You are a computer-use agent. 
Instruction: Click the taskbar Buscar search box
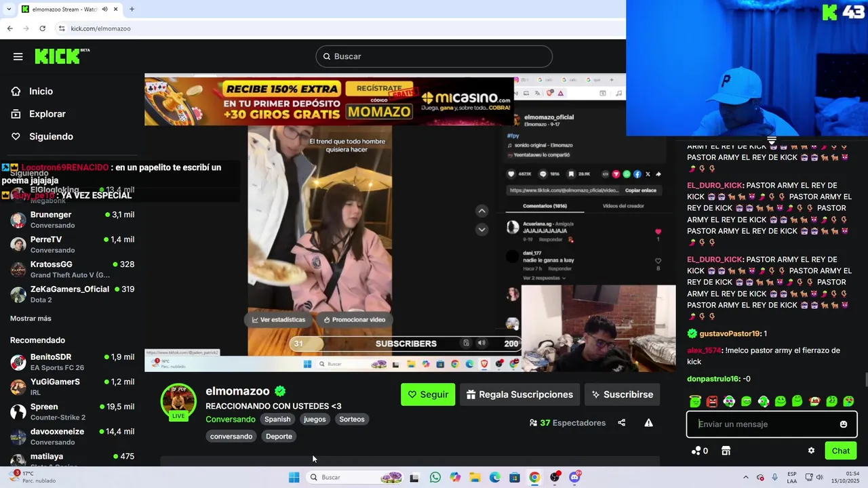click(355, 477)
